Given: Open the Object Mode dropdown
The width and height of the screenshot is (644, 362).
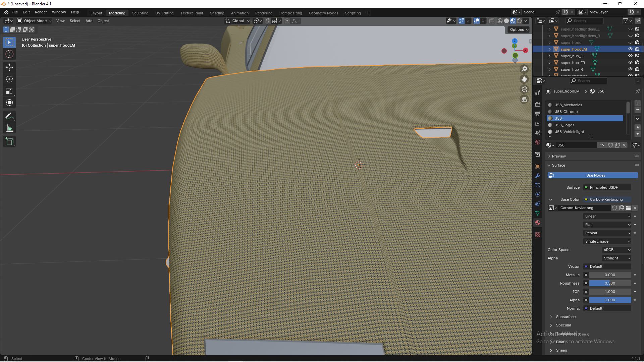Looking at the screenshot, I should 35,21.
